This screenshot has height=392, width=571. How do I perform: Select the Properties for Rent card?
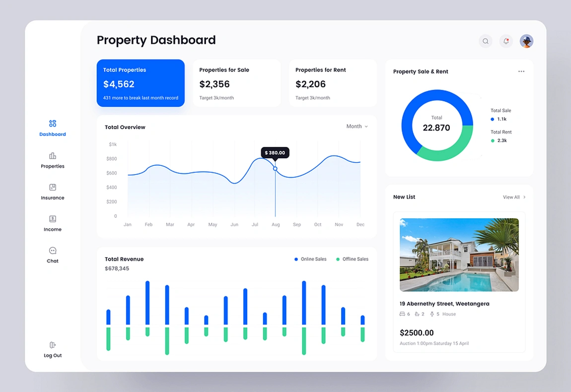(x=333, y=83)
